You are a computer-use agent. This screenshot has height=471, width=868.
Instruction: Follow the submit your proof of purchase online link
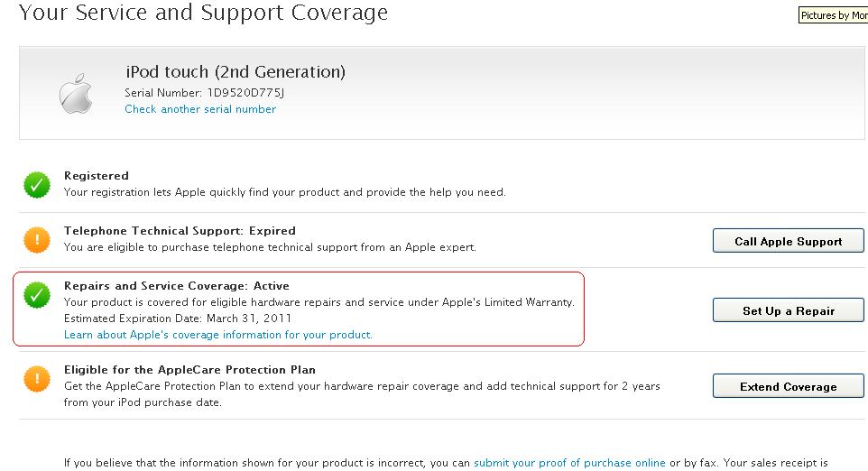[x=569, y=463]
